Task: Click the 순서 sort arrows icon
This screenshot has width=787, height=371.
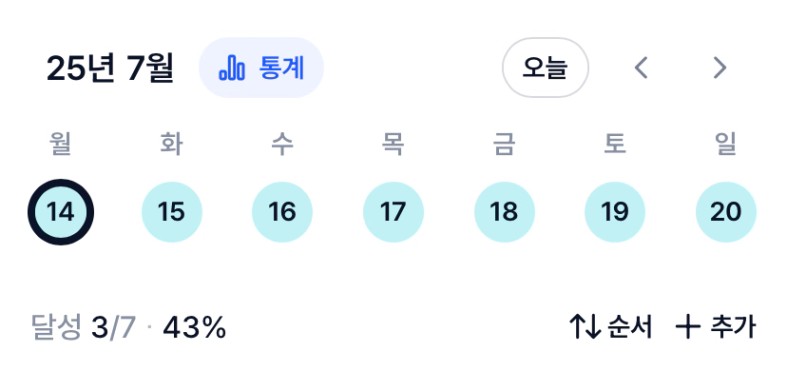Action: (585, 327)
